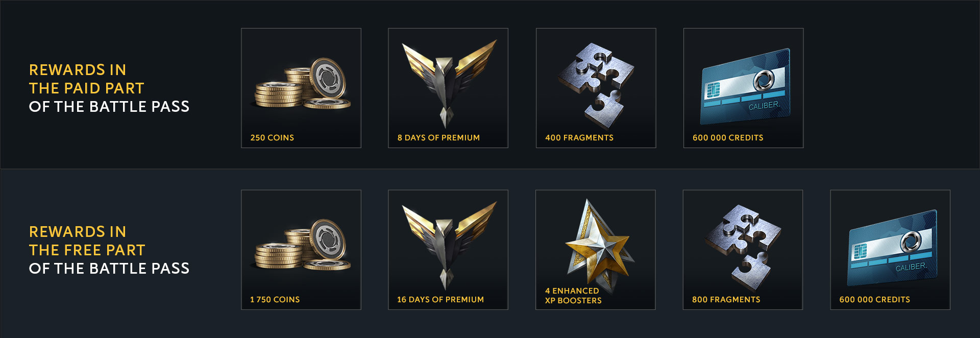This screenshot has height=338, width=980.
Task: Click the puzzle fragments icon in paid rewards
Action: [x=596, y=82]
